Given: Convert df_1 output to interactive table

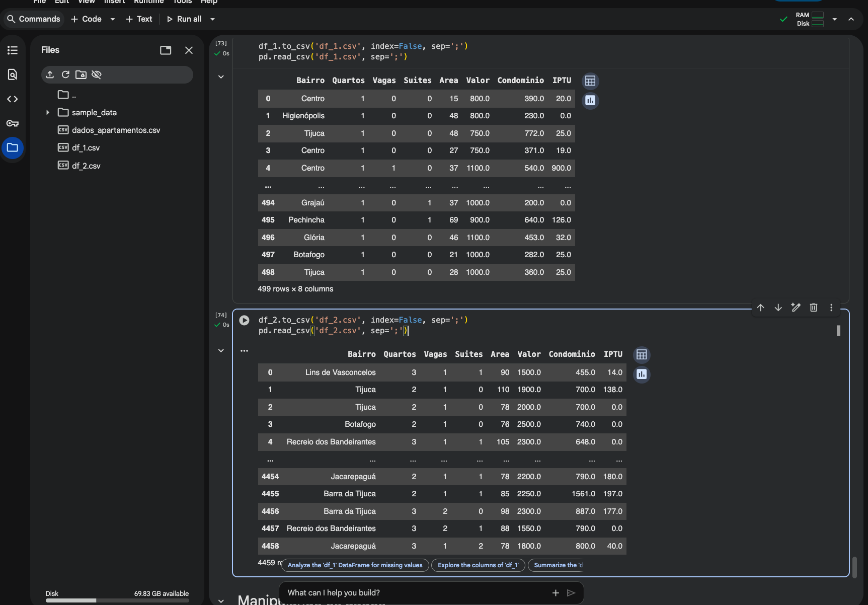Looking at the screenshot, I should point(590,81).
